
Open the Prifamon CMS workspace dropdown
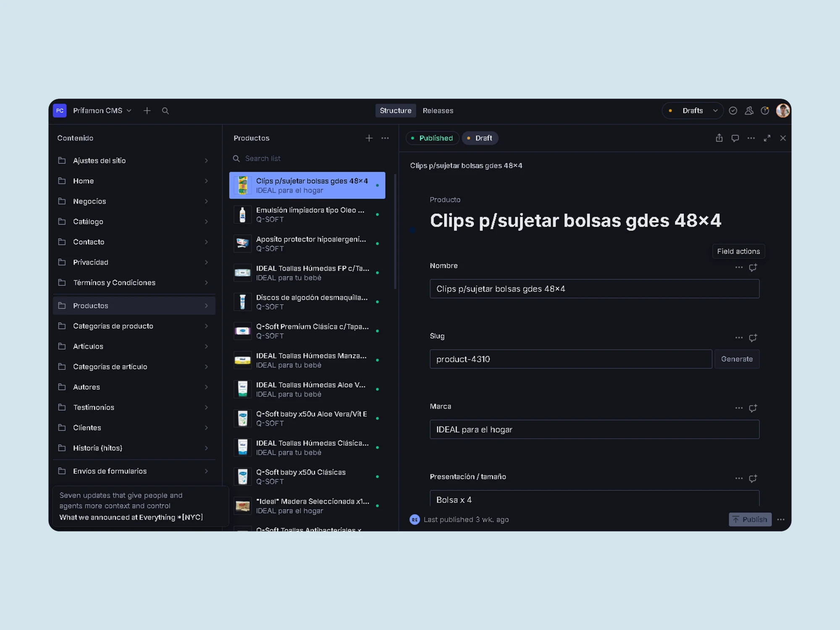102,111
